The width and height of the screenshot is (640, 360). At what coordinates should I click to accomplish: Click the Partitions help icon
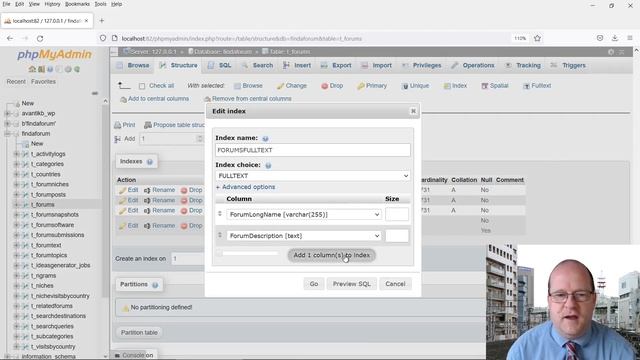[155, 285]
